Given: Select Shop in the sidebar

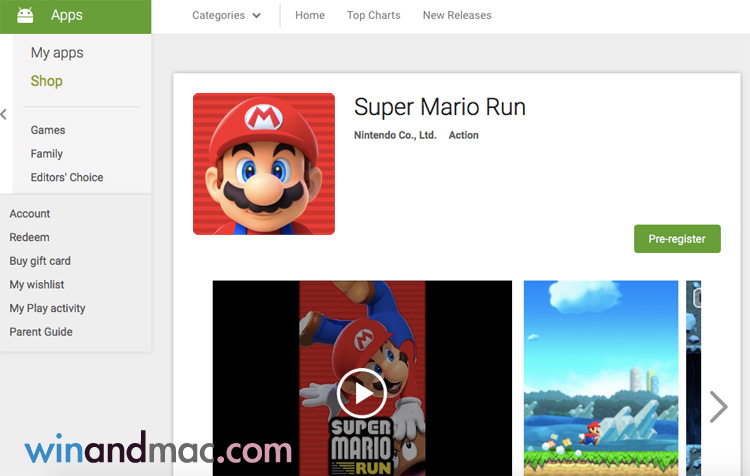Looking at the screenshot, I should (46, 81).
